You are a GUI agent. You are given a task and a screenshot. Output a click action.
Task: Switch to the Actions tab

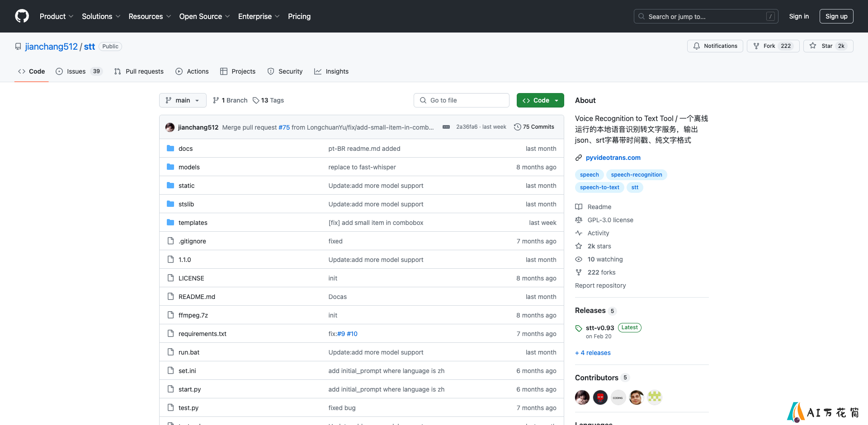(192, 71)
